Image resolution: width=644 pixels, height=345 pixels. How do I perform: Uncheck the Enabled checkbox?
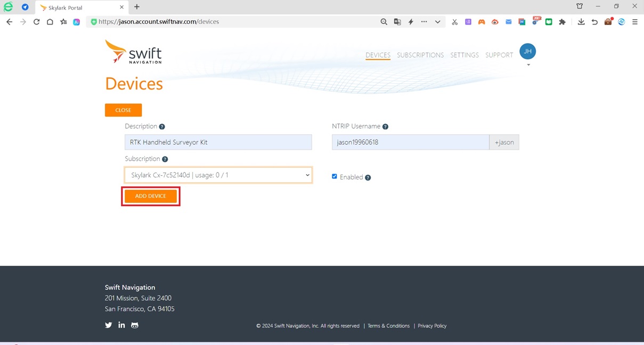(x=335, y=176)
